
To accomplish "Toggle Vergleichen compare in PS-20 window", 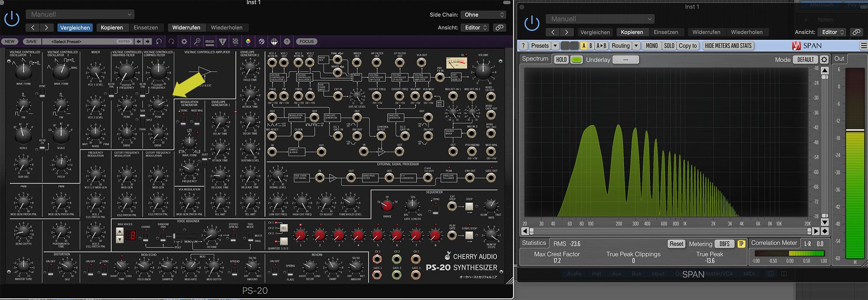I will tap(75, 27).
